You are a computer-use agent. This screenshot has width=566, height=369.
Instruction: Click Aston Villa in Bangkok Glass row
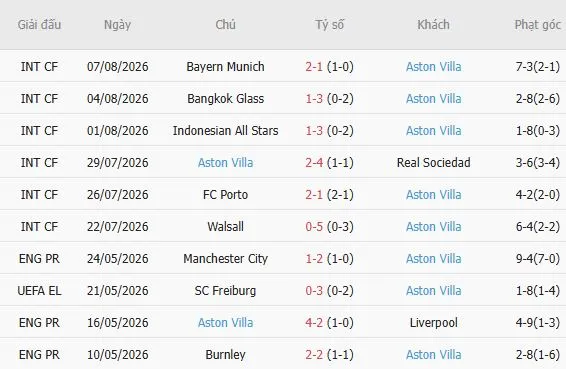pos(433,99)
